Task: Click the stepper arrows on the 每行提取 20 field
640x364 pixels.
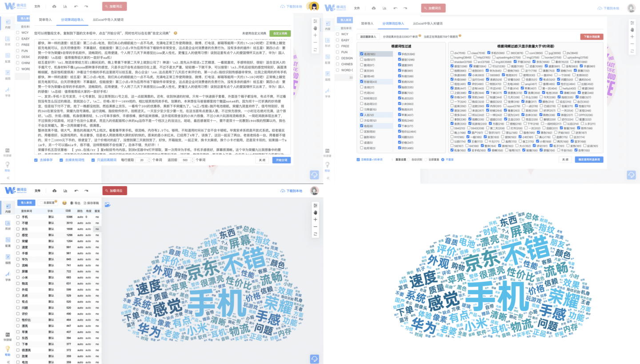Action: point(148,160)
